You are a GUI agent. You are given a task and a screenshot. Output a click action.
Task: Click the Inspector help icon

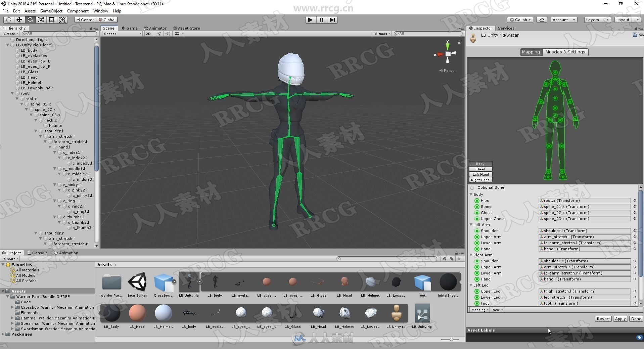(635, 35)
